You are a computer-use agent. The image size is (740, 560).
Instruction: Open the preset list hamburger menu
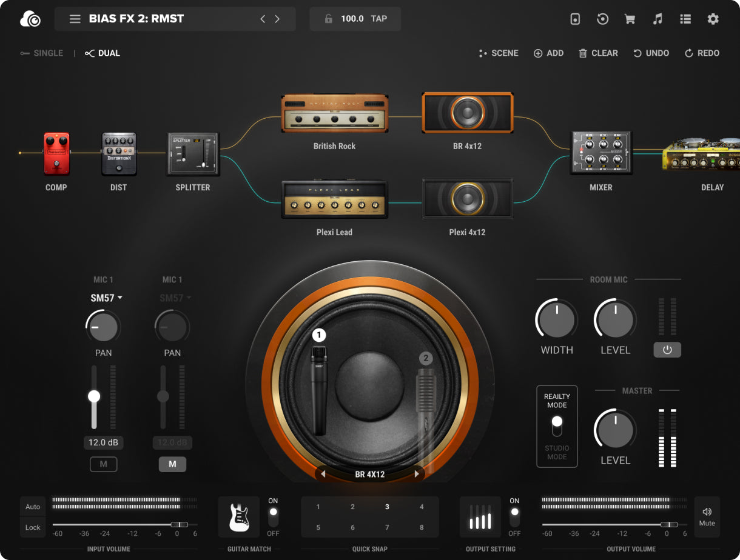[x=75, y=19]
